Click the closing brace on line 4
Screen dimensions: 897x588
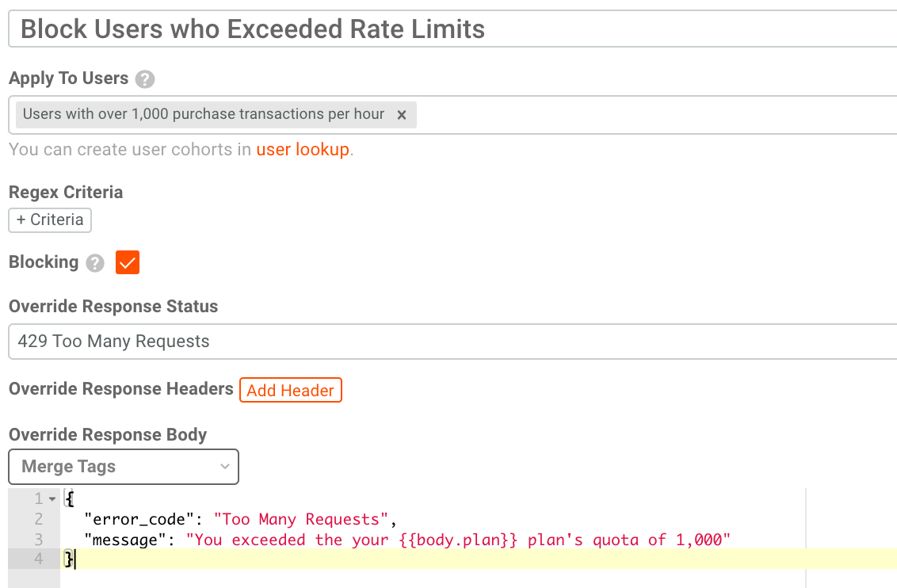69,559
